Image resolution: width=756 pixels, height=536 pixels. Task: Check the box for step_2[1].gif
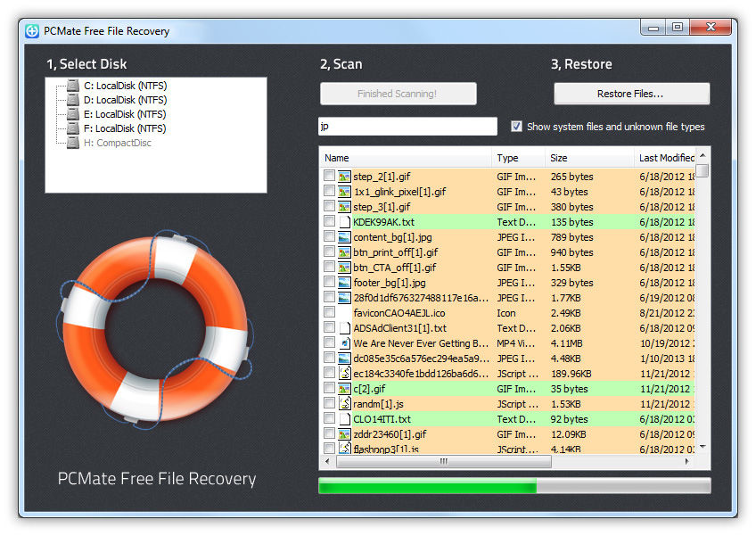click(x=329, y=176)
